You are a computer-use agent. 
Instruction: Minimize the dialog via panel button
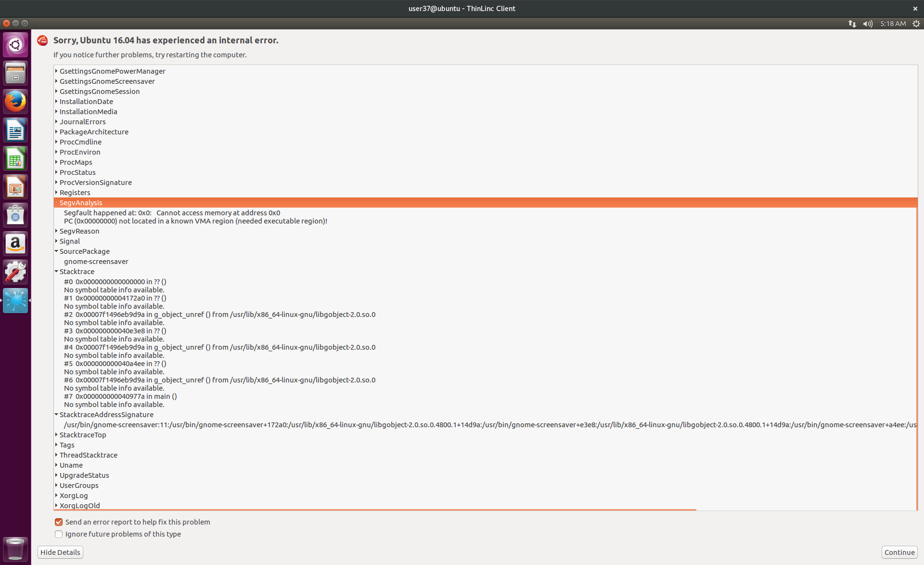[x=15, y=23]
